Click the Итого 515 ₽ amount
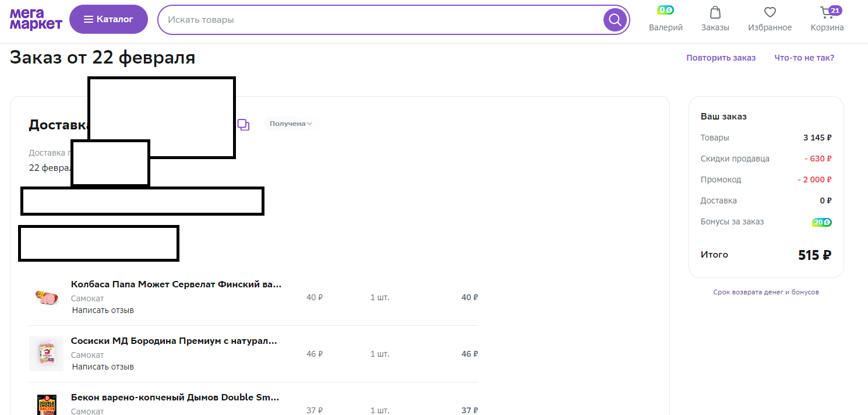 [814, 255]
